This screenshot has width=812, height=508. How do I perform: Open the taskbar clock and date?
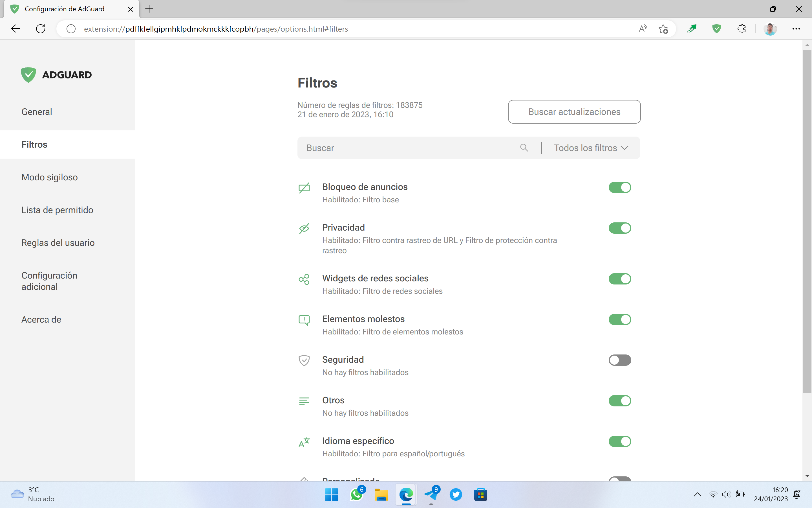pos(771,494)
